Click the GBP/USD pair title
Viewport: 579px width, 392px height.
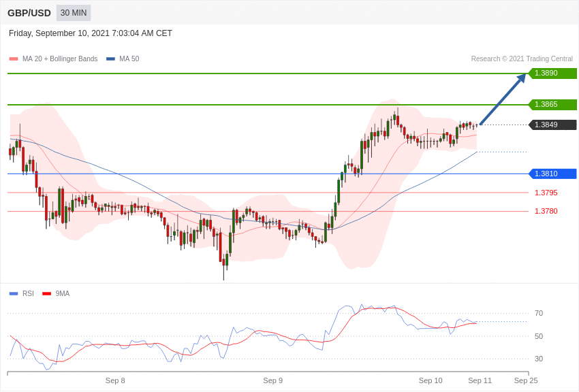(x=29, y=14)
